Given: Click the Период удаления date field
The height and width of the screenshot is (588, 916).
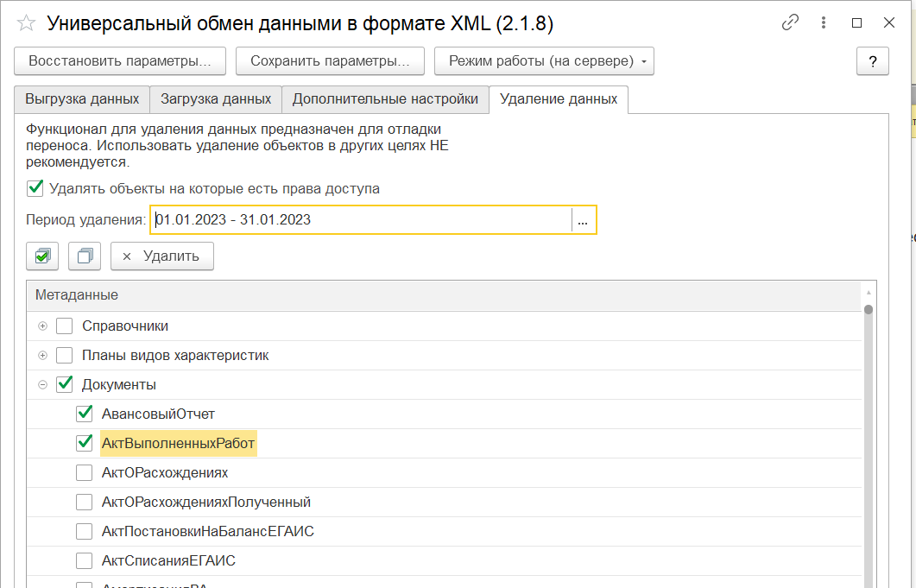Looking at the screenshot, I should [x=360, y=220].
